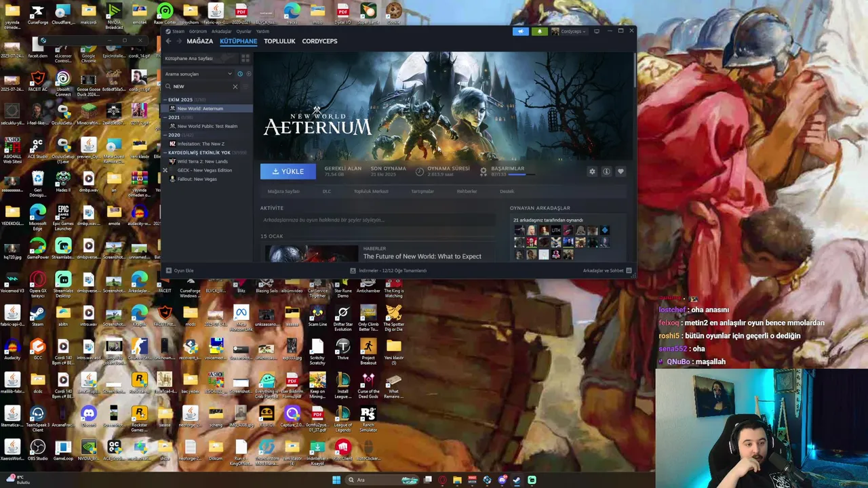The height and width of the screenshot is (488, 868).
Task: Select Fallout: New Vegas entry
Action: (207, 179)
